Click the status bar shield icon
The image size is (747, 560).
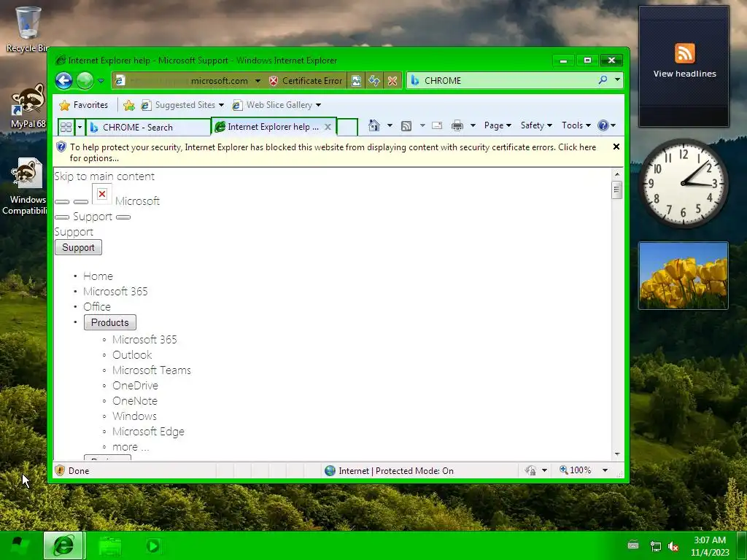click(x=60, y=470)
